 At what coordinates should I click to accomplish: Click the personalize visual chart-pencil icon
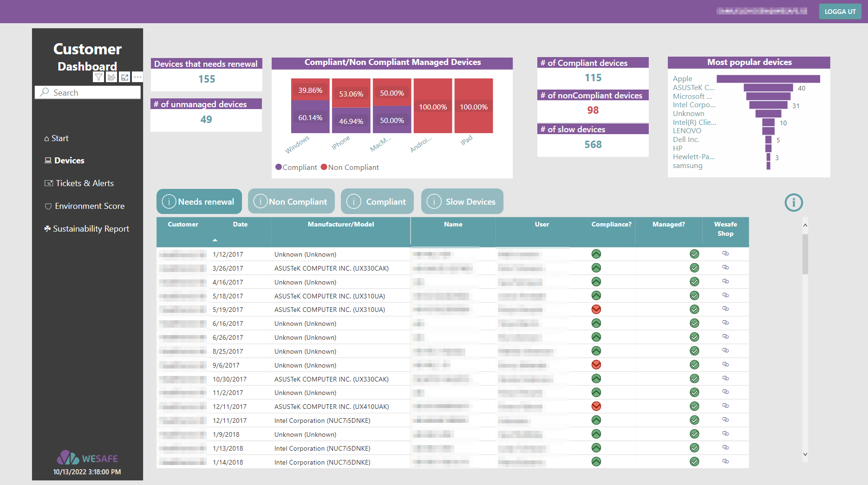point(111,77)
